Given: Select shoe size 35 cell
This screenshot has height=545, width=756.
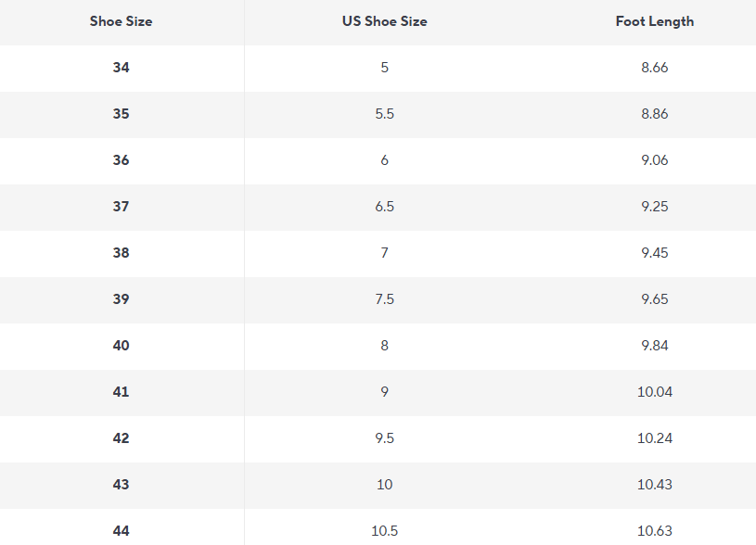Looking at the screenshot, I should tap(121, 114).
